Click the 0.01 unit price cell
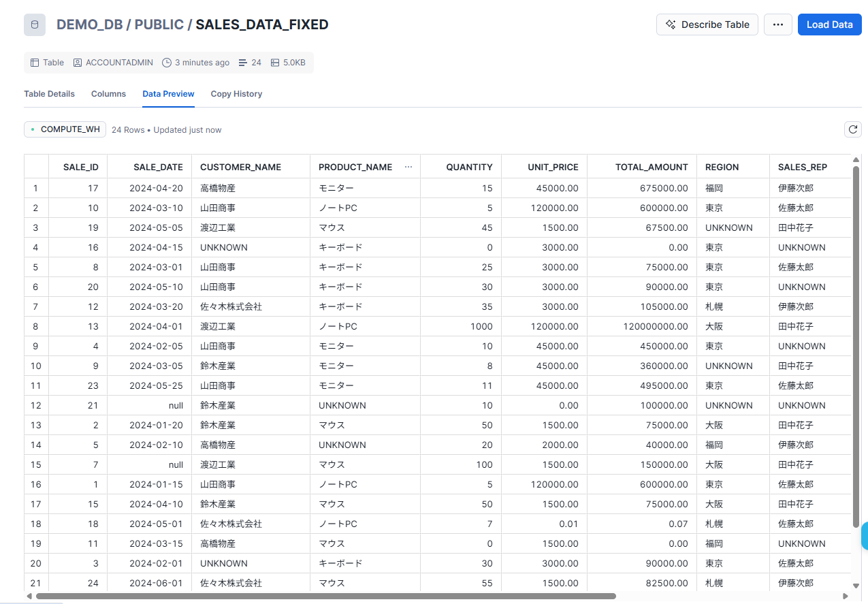This screenshot has width=868, height=604. click(544, 524)
